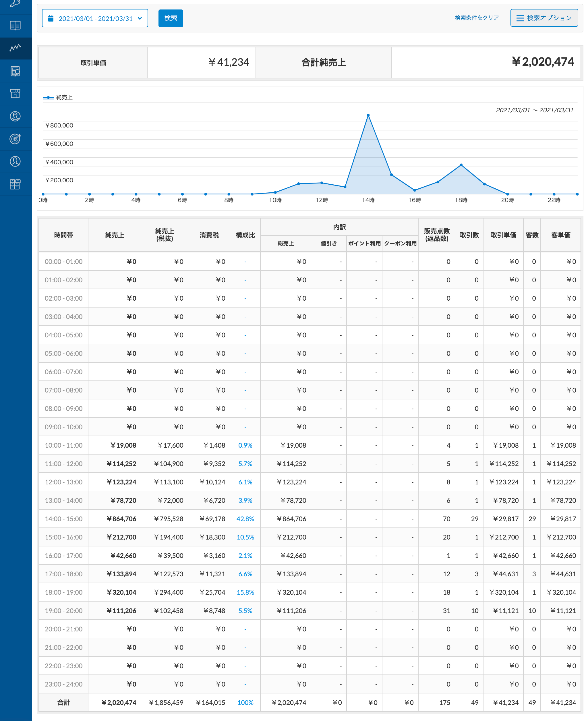The image size is (588, 721).
Task: Click the 15.8% composition ratio link
Action: click(245, 592)
